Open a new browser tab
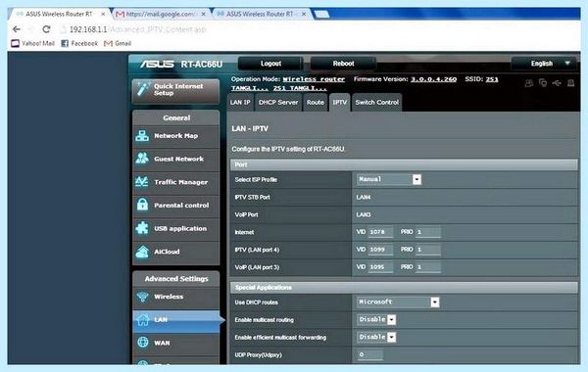 pyautogui.click(x=321, y=15)
